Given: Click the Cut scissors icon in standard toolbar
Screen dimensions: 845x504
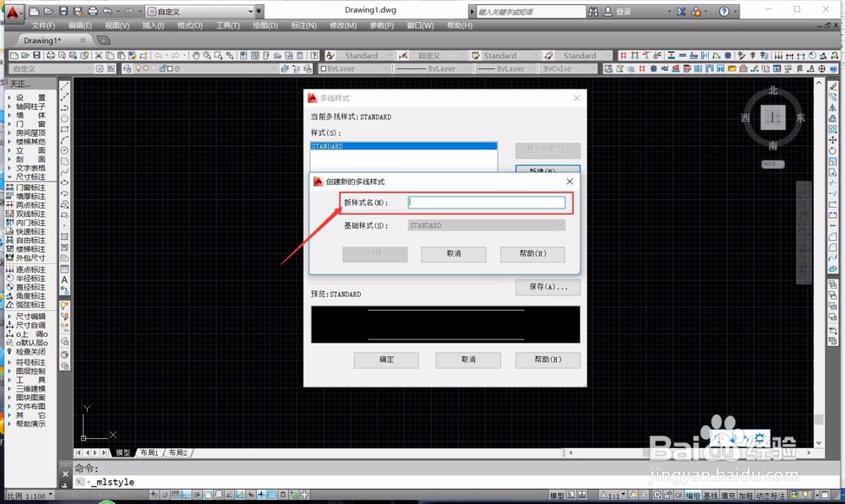Looking at the screenshot, I should (99, 56).
